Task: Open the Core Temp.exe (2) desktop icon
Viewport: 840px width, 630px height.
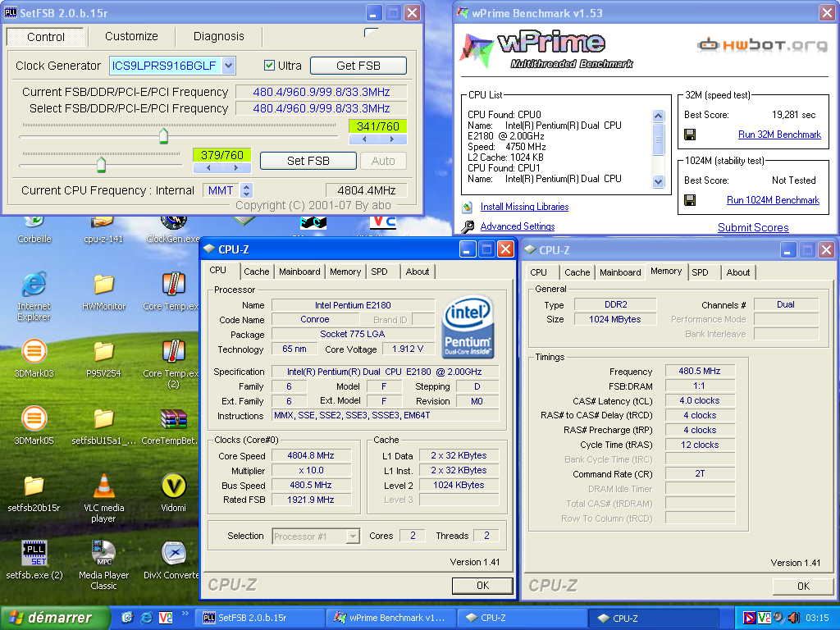Action: click(x=173, y=352)
